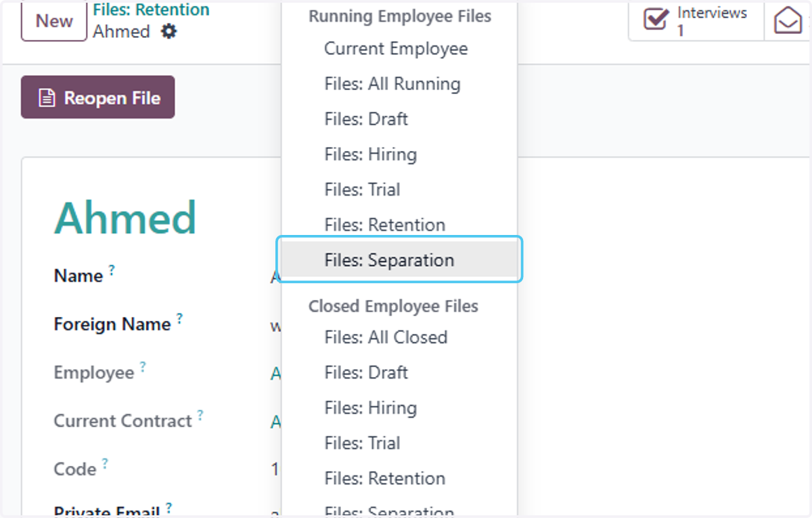Viewport: 812px width, 518px height.
Task: Click the Reopen File button
Action: click(98, 98)
